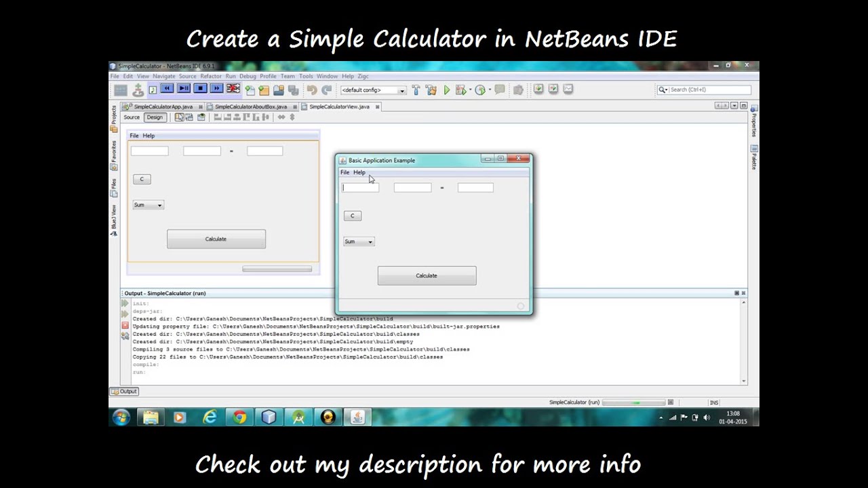Open File menu in Basic Application window
The width and height of the screenshot is (868, 488).
pyautogui.click(x=345, y=173)
